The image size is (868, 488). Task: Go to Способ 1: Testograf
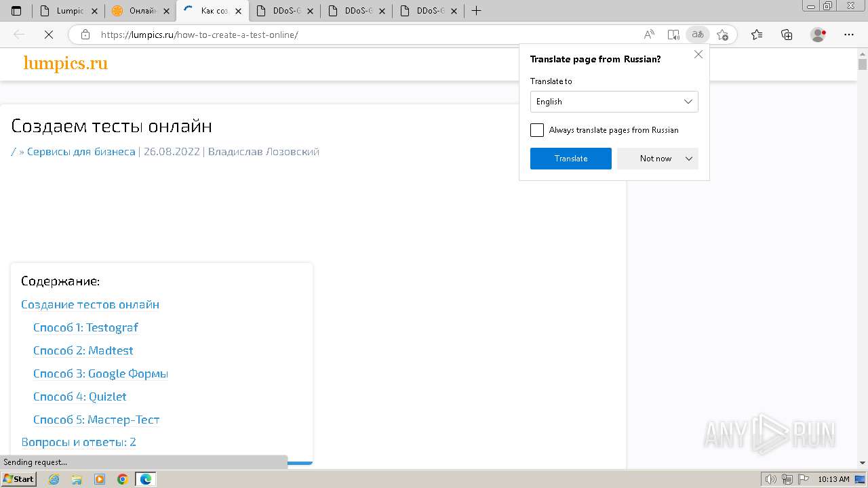pos(85,327)
